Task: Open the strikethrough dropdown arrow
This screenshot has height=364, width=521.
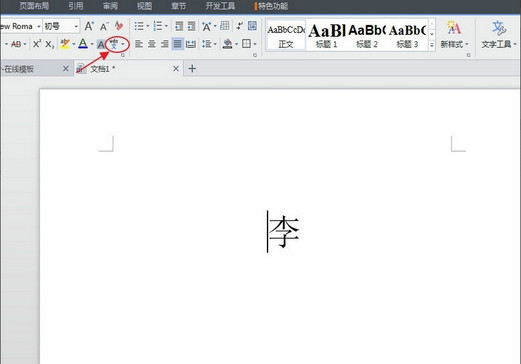Action: point(25,44)
